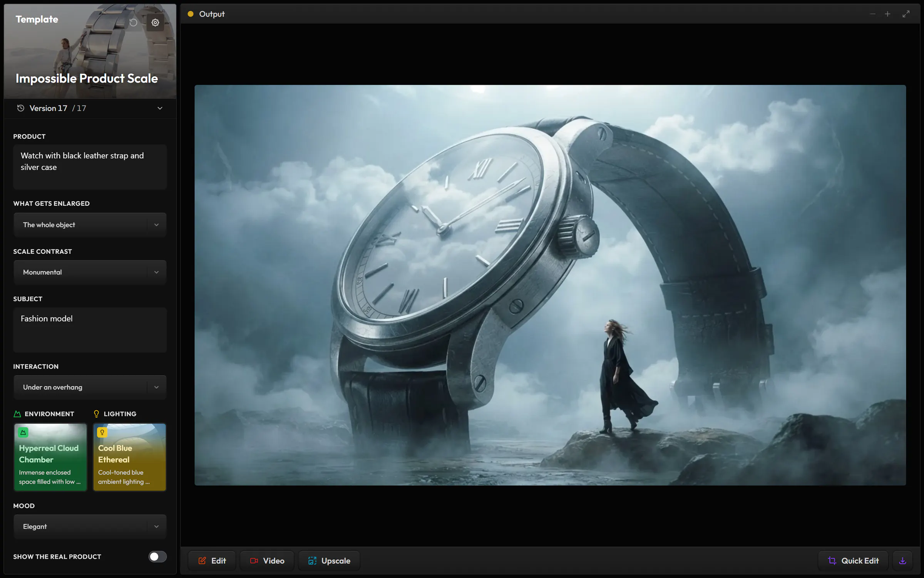Image resolution: width=924 pixels, height=578 pixels.
Task: Click the Environment mountain icon
Action: (17, 414)
